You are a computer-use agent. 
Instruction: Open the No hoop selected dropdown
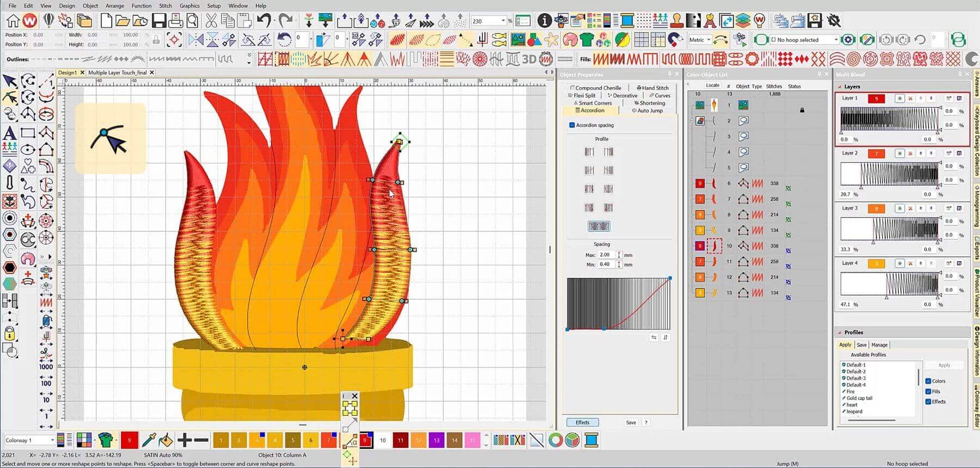pos(836,40)
